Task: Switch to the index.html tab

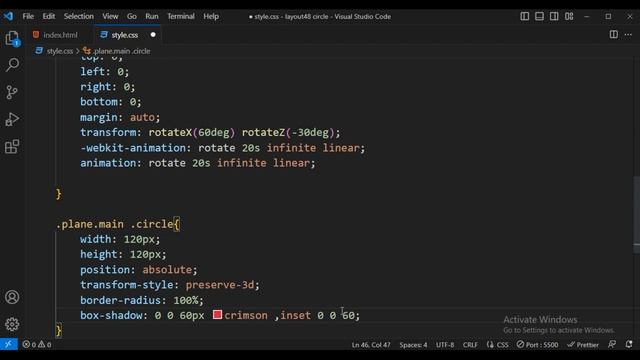Action: pyautogui.click(x=60, y=35)
